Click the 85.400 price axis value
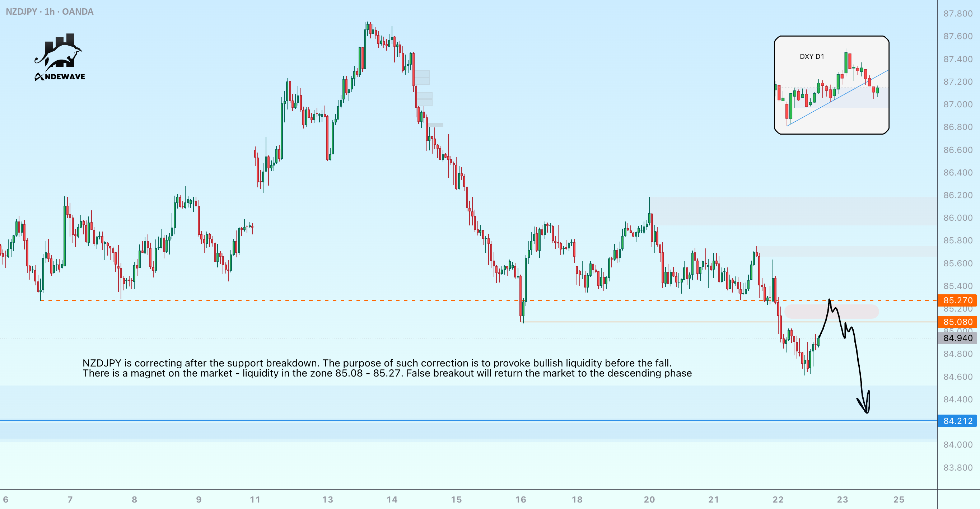 [x=957, y=286]
